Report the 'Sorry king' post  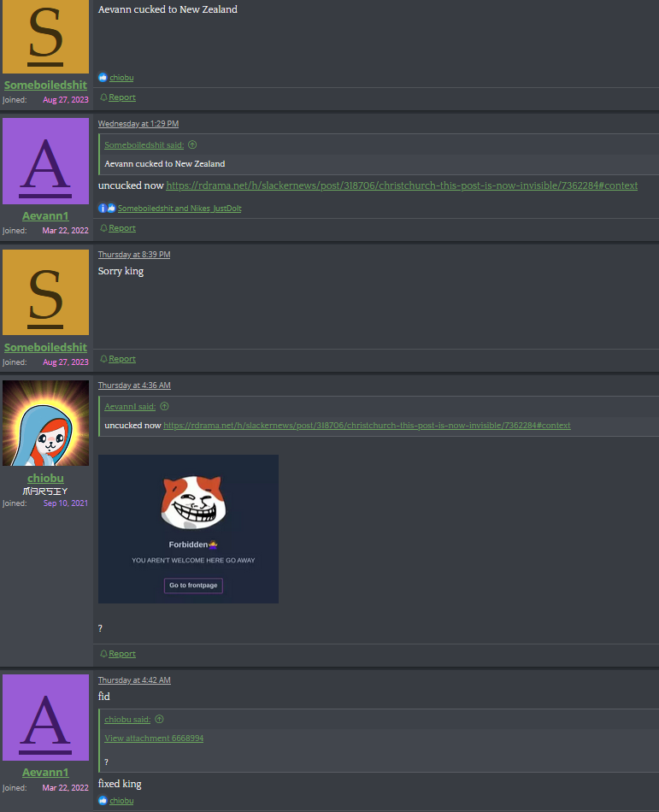pyautogui.click(x=122, y=359)
